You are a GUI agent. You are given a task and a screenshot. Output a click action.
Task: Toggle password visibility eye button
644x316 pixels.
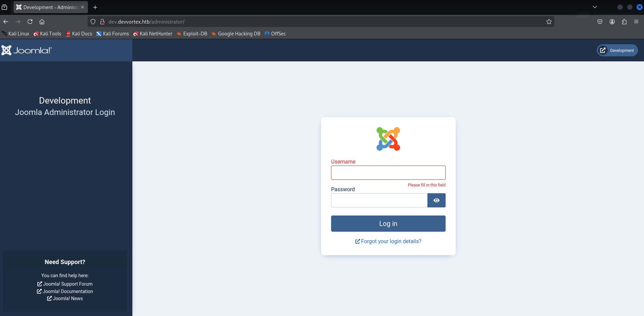(437, 200)
